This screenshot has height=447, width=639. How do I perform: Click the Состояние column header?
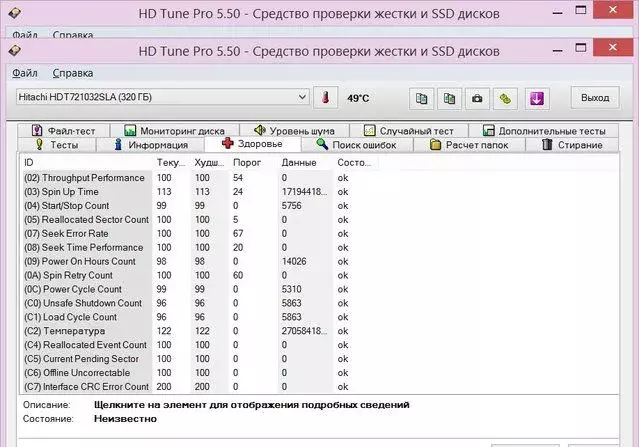click(x=355, y=163)
